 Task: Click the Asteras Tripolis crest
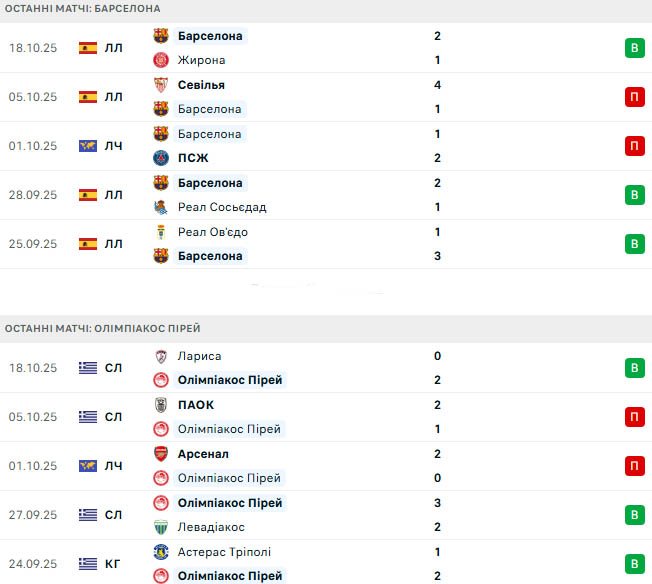click(161, 552)
